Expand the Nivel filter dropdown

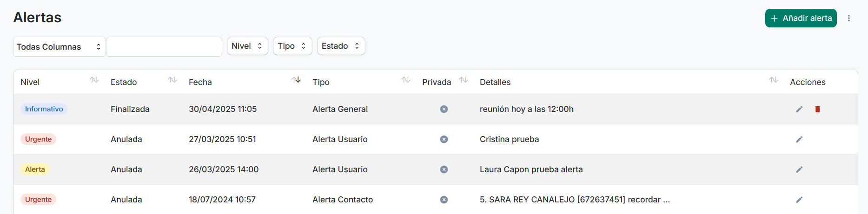coord(247,46)
